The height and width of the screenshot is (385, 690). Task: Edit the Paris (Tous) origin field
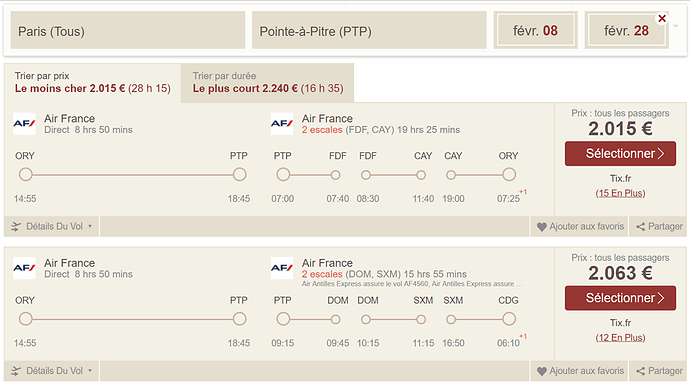[x=128, y=30]
